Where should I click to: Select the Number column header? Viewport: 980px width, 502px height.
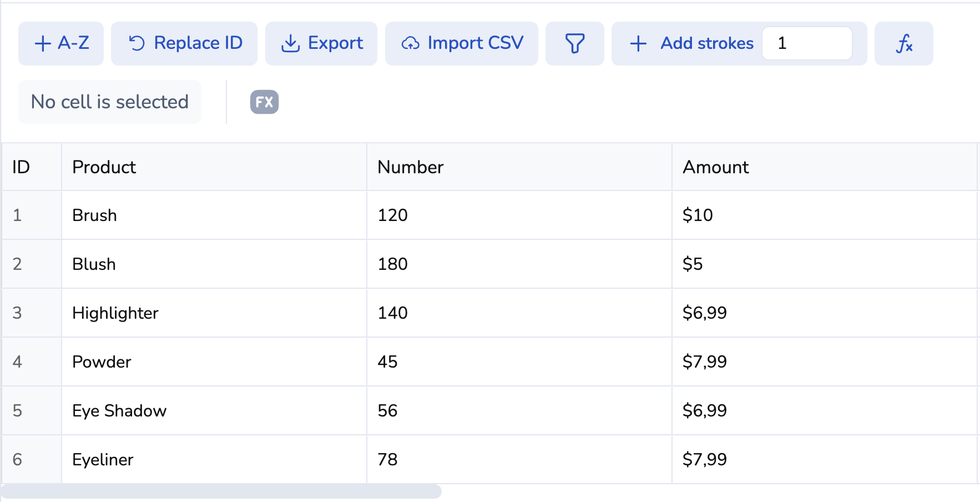tap(519, 167)
